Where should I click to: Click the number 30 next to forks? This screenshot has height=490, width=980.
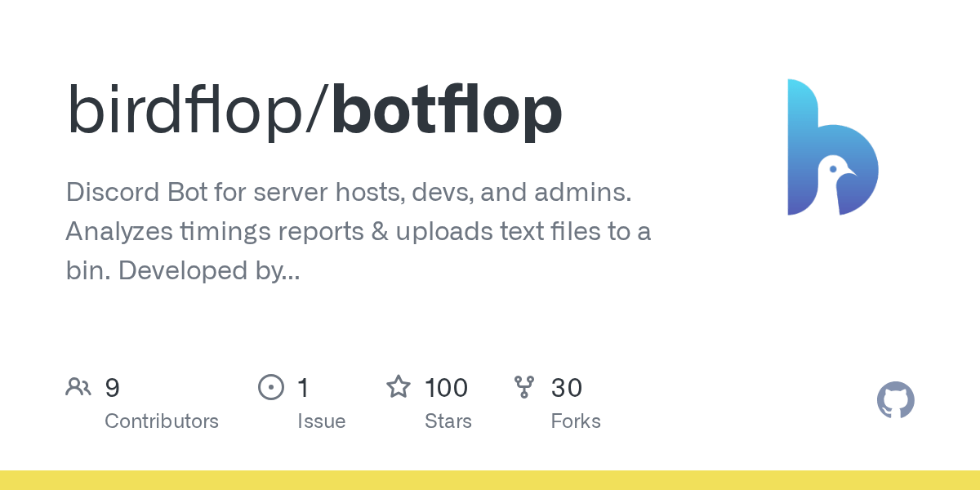(567, 387)
